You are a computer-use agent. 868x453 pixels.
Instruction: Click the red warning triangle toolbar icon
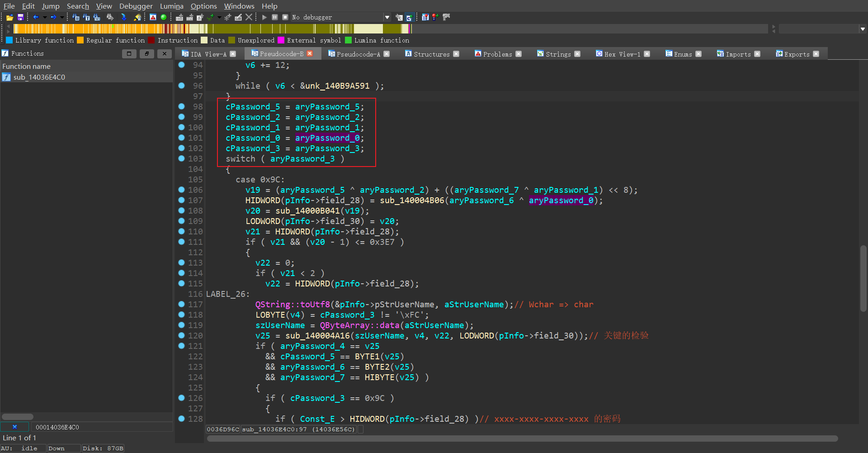click(153, 17)
